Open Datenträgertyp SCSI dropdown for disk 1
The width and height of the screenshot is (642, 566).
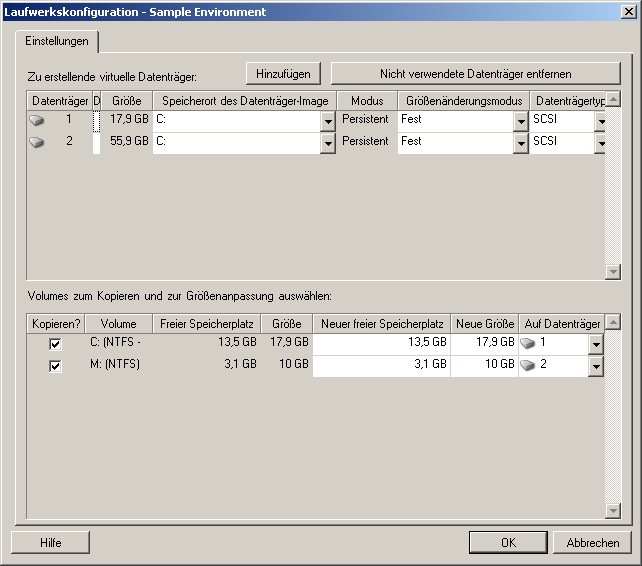click(600, 121)
